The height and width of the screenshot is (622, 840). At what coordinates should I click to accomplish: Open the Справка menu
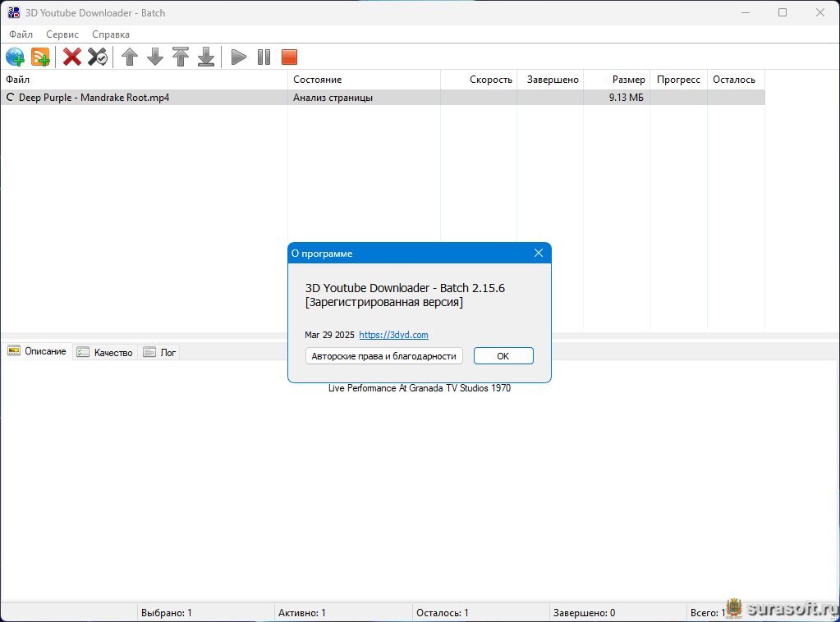(x=111, y=34)
